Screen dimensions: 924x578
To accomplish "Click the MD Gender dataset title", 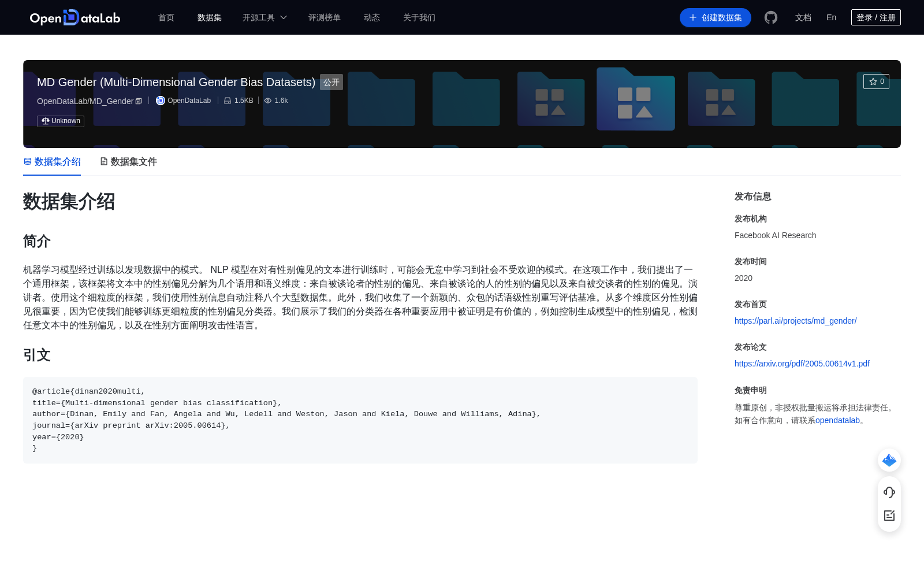I will [x=176, y=82].
